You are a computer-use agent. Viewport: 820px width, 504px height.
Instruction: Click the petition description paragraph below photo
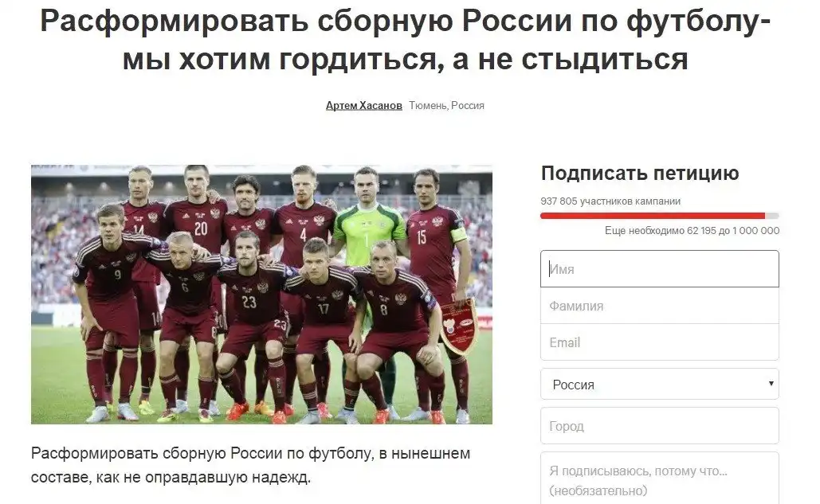[250, 465]
